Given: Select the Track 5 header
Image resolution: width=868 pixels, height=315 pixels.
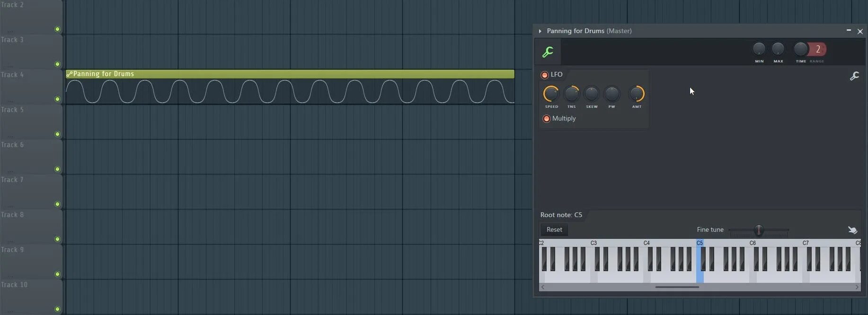Looking at the screenshot, I should (x=31, y=122).
